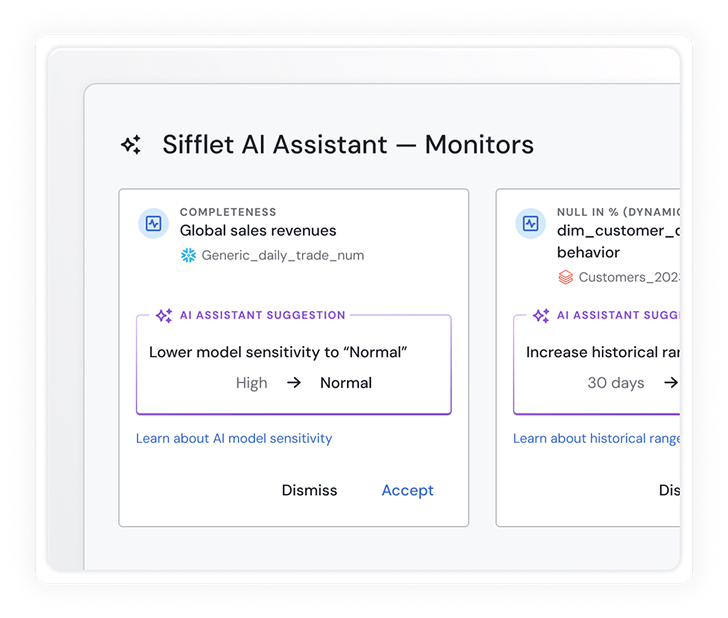This screenshot has height=618, width=728.
Task: Click the Sifflet AI Assistant — Monitors heading
Action: 348,145
